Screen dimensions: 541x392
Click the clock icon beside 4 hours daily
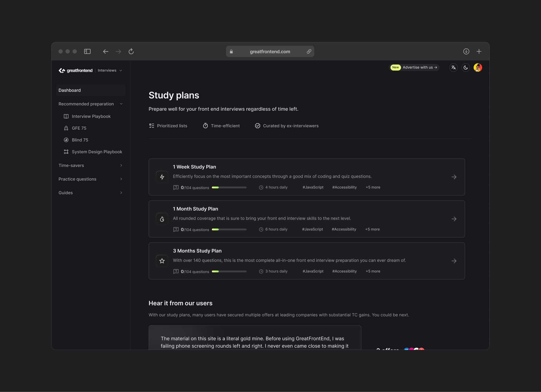[x=261, y=187]
